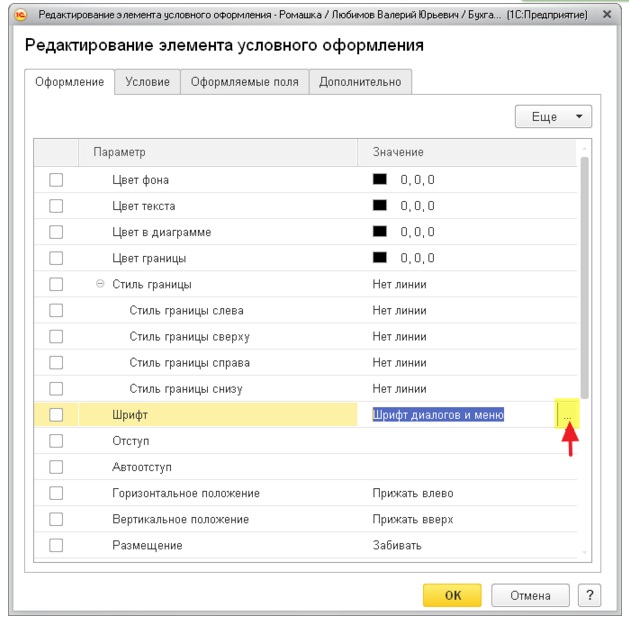Image resolution: width=629 pixels, height=627 pixels.
Task: Open the Еще dropdown menu
Action: pos(553,116)
